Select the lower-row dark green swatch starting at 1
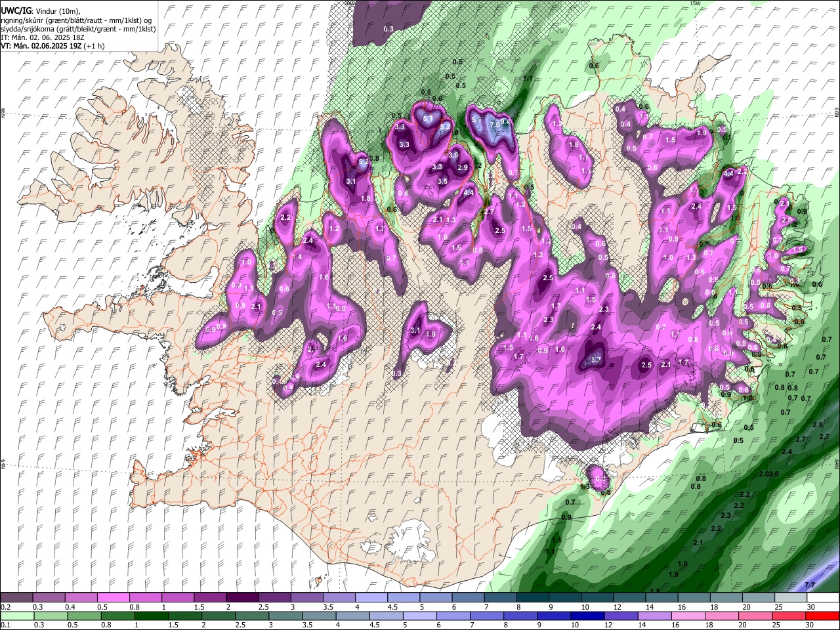Viewport: 840px width, 630px height. 151,616
